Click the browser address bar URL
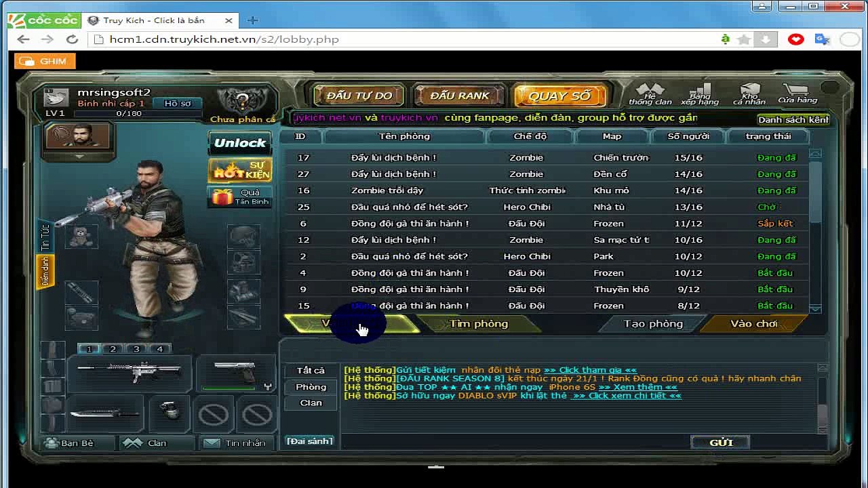The width and height of the screenshot is (868, 488). tap(224, 39)
